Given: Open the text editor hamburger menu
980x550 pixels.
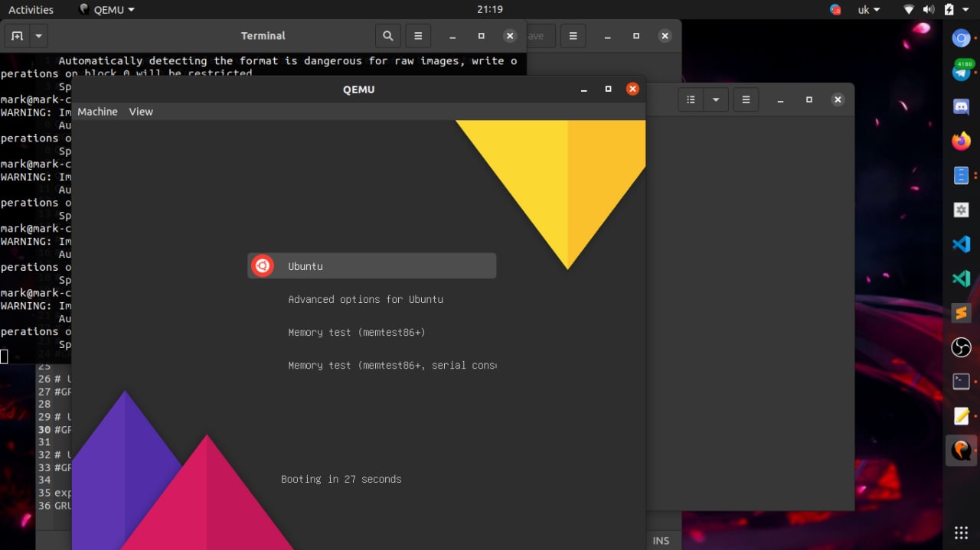Looking at the screenshot, I should pyautogui.click(x=573, y=36).
